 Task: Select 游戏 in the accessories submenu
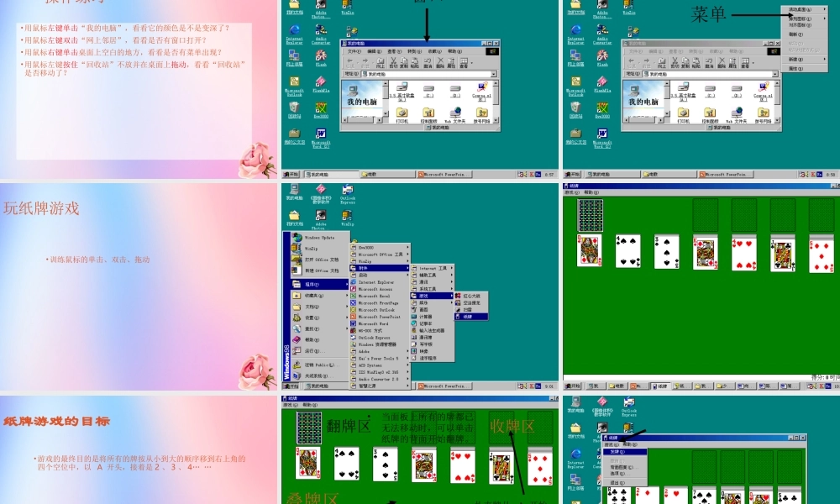coord(432,296)
